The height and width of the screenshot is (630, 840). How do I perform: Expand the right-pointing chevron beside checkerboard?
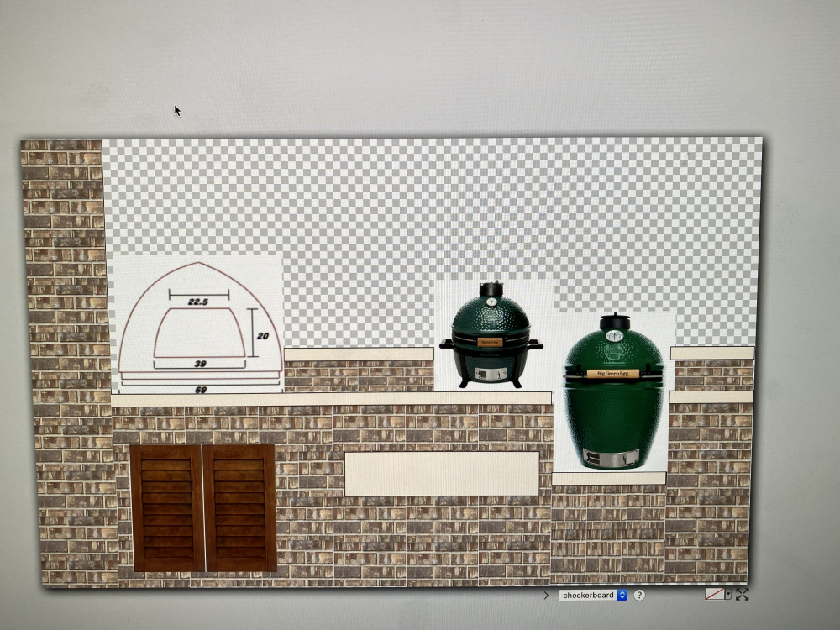(x=546, y=596)
